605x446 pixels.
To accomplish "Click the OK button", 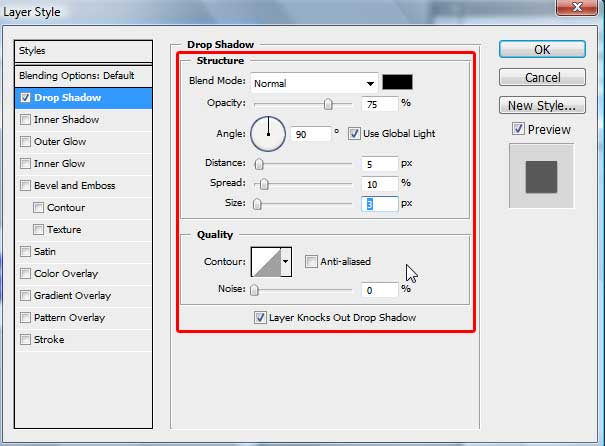I will coord(542,49).
